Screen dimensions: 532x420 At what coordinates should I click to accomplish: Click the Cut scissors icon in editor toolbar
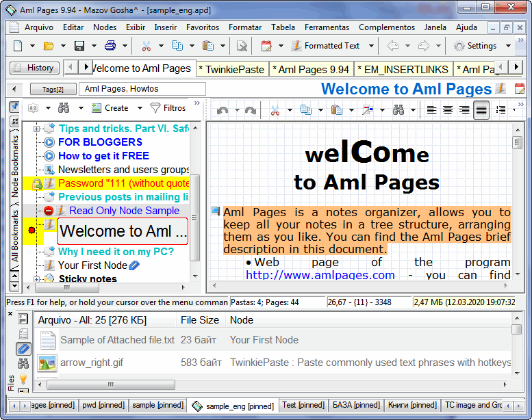click(275, 110)
